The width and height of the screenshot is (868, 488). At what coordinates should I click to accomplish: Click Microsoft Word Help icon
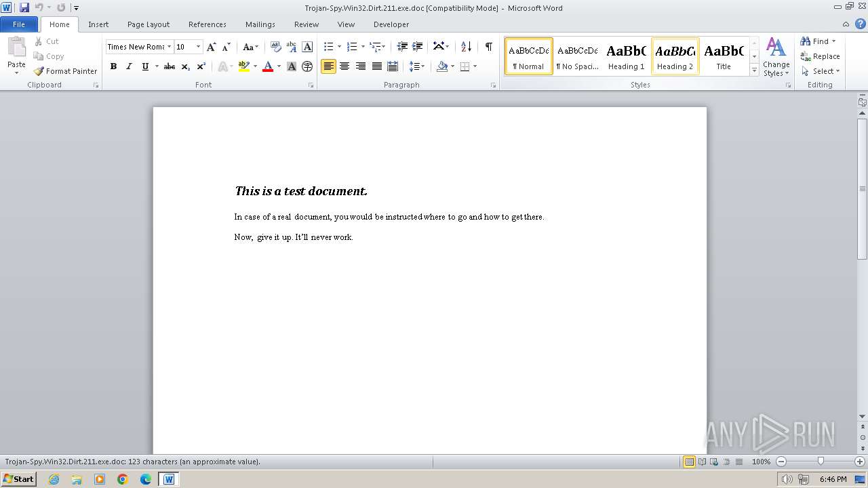click(x=861, y=24)
